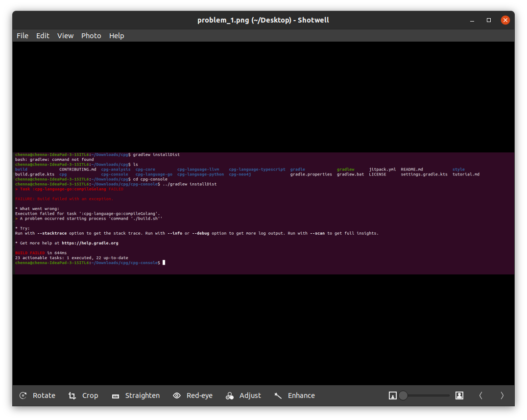527x420 pixels.
Task: Click 'CONTRIBUTING.md' file name in photo
Action: pos(78,170)
